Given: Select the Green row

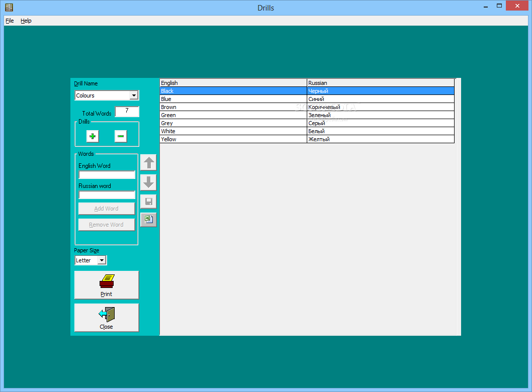Looking at the screenshot, I should click(x=307, y=115).
